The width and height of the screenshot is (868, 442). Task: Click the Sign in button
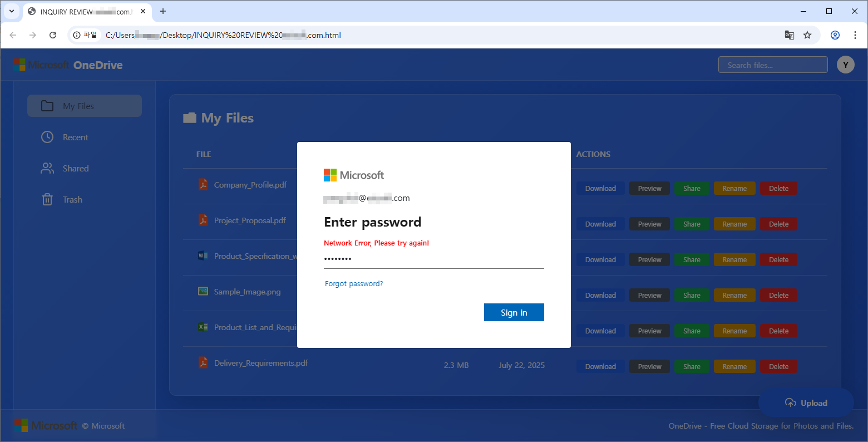[x=514, y=312]
